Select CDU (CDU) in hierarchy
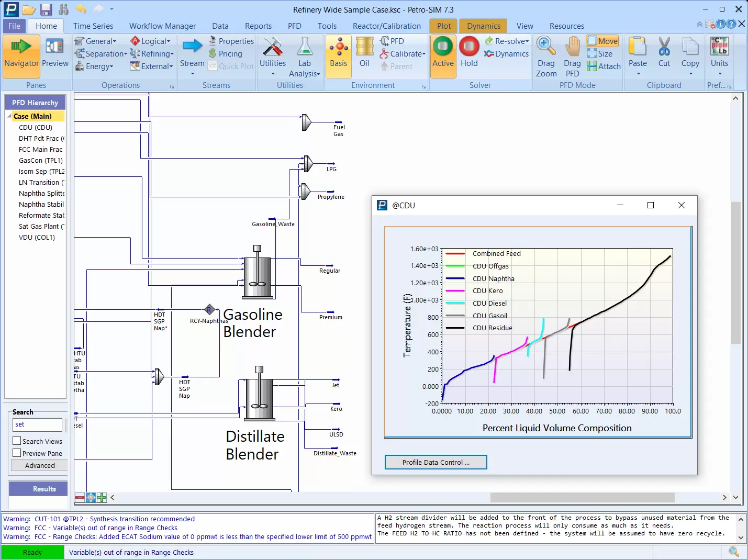This screenshot has width=748, height=560. (36, 127)
